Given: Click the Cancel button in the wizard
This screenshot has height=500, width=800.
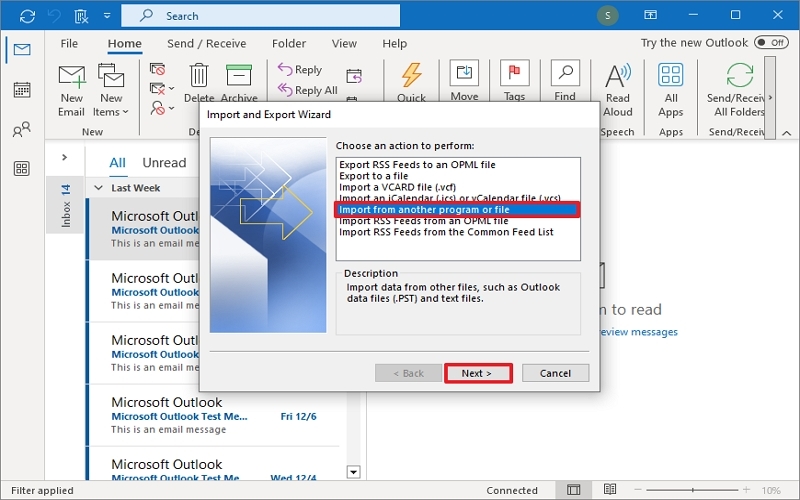Looking at the screenshot, I should click(555, 373).
